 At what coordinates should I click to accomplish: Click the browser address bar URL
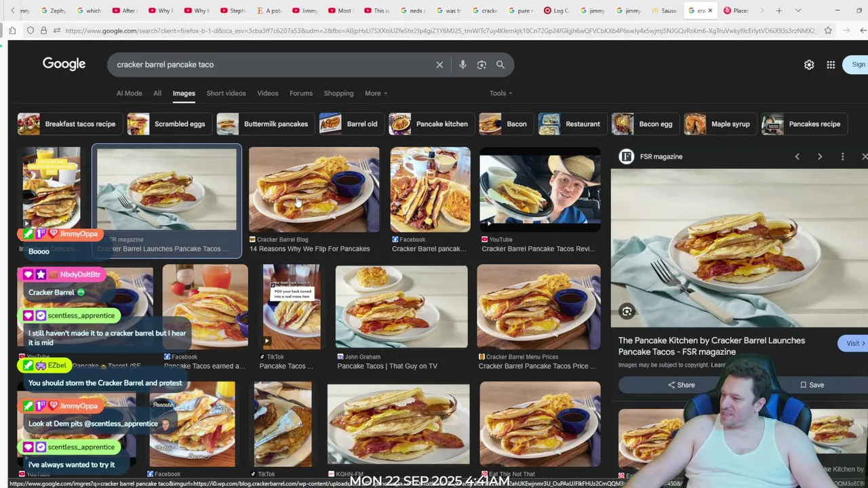point(441,30)
